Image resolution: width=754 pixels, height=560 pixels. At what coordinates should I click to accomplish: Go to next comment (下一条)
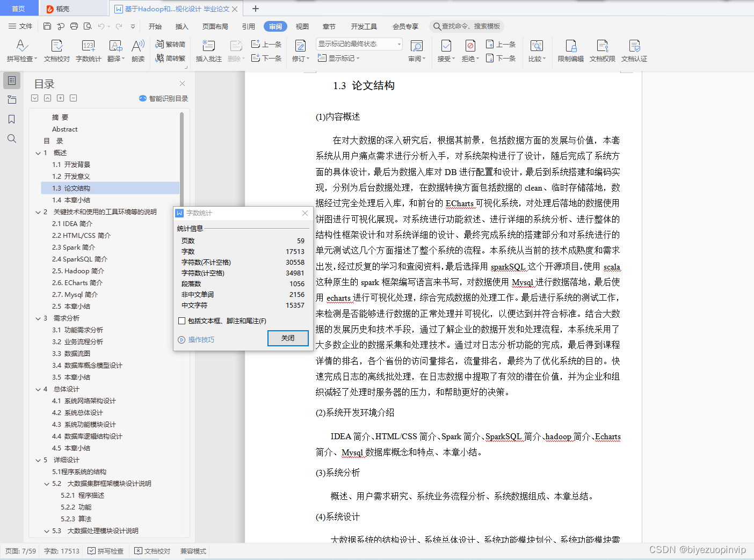coord(267,58)
